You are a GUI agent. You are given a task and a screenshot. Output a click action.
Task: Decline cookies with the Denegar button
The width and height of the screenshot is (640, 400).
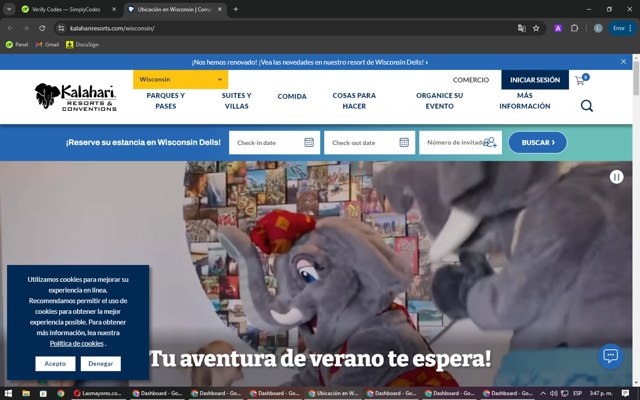coord(100,364)
